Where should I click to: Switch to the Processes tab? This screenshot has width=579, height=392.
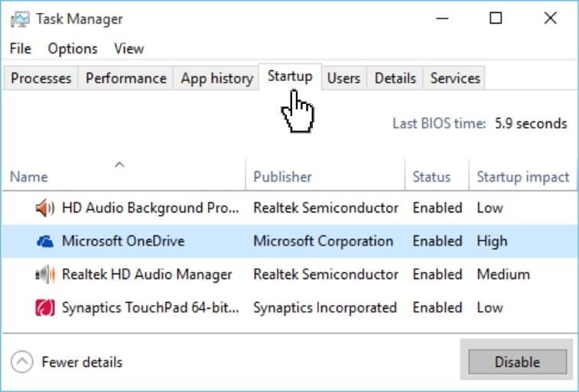pyautogui.click(x=41, y=78)
